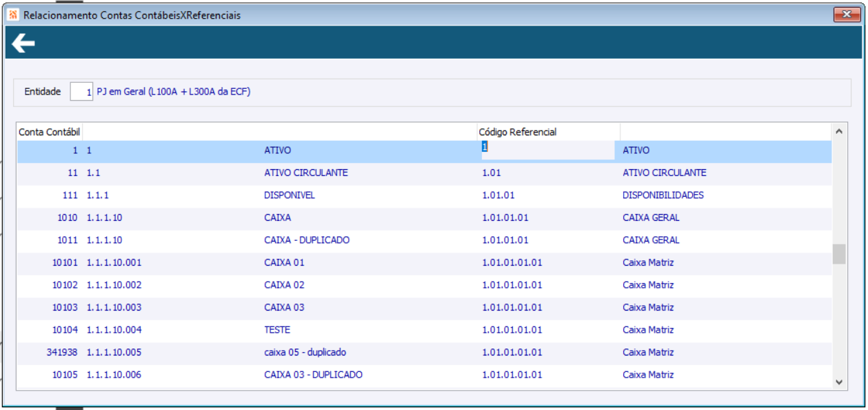Click the scrollbar down arrow

point(839,382)
